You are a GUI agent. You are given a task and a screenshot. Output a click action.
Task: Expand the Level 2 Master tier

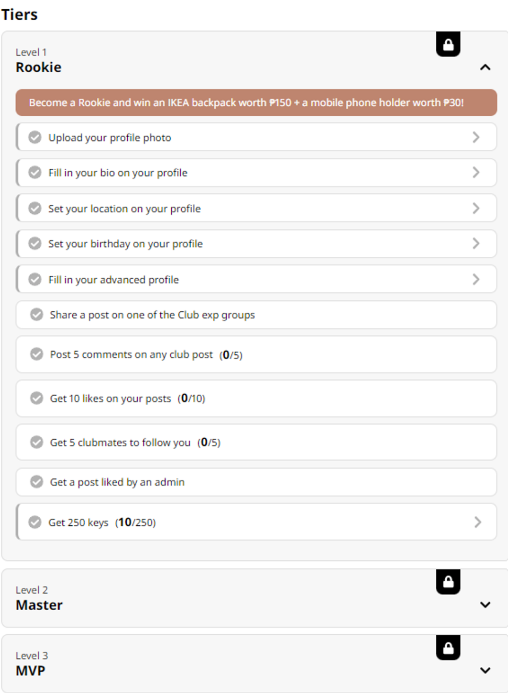(485, 605)
